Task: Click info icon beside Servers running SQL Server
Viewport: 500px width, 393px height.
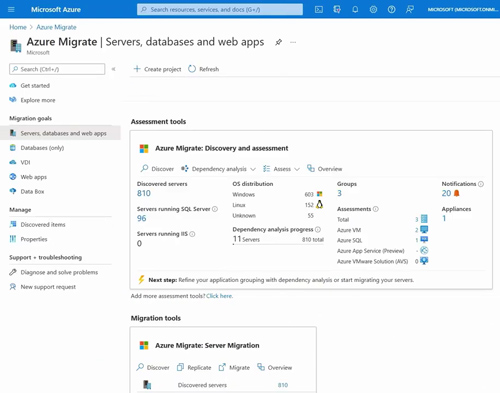Action: [215, 209]
